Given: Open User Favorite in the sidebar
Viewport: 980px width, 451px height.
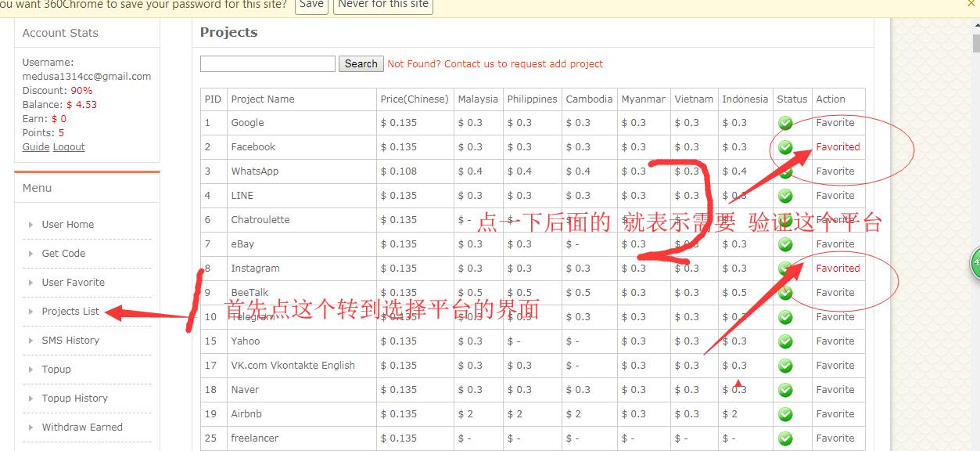Looking at the screenshot, I should pos(73,283).
